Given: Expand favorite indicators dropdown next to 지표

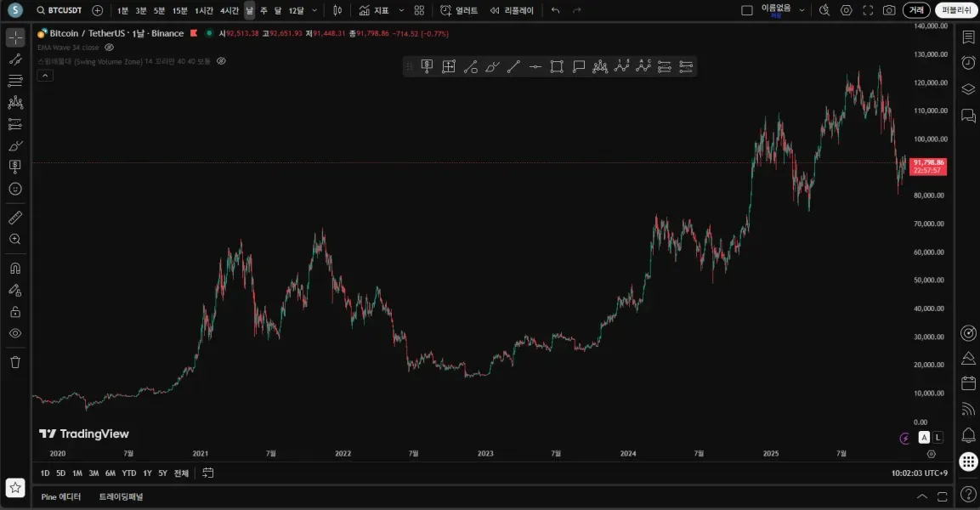Looking at the screenshot, I should 401,10.
